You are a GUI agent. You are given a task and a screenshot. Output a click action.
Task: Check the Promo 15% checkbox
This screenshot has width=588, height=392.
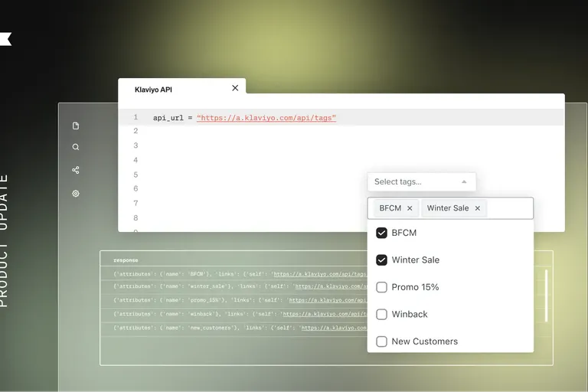click(381, 287)
